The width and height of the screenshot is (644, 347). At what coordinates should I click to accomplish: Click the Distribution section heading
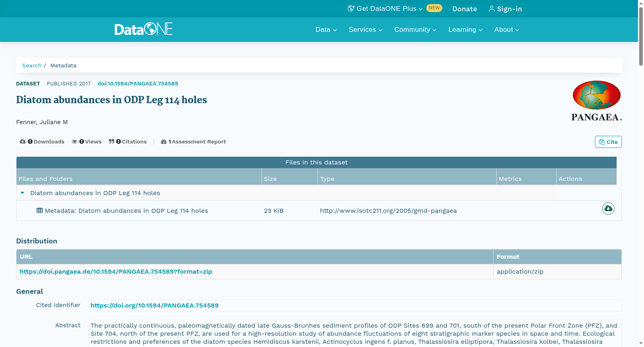click(37, 241)
